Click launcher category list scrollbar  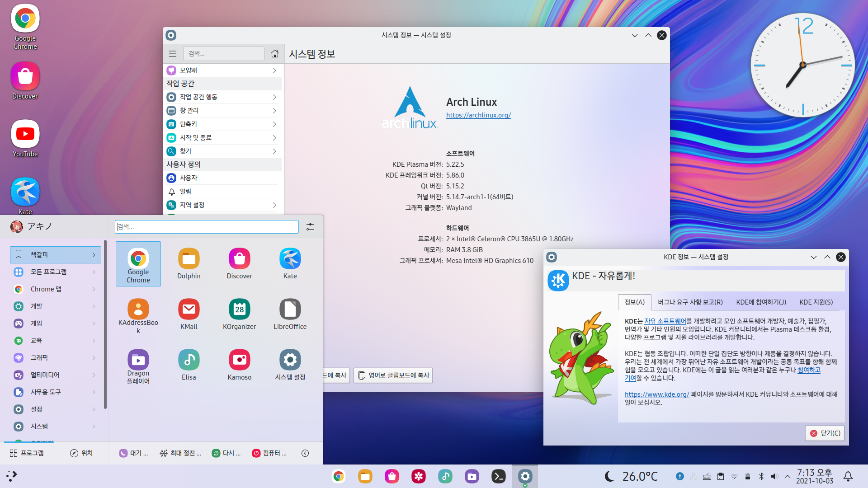click(105, 325)
